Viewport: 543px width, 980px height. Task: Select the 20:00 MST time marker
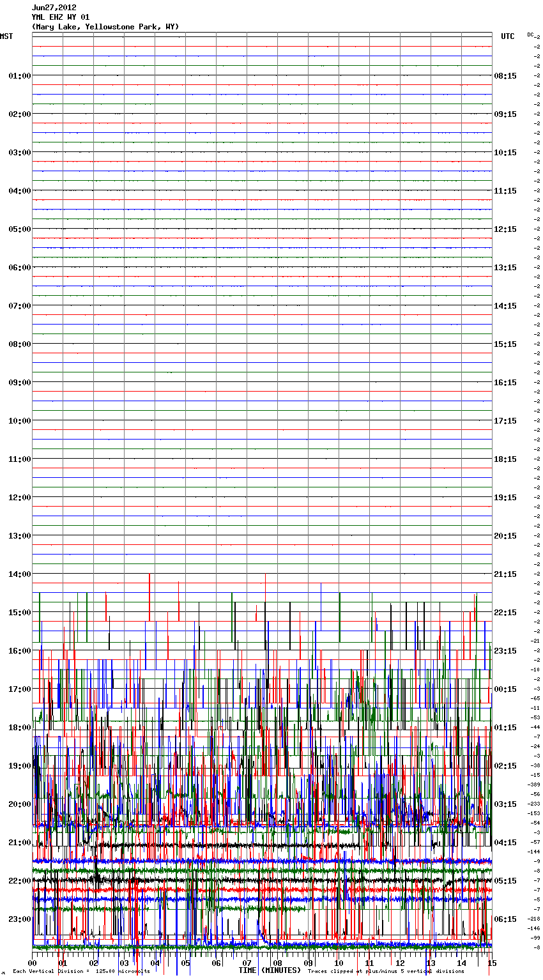[x=19, y=804]
